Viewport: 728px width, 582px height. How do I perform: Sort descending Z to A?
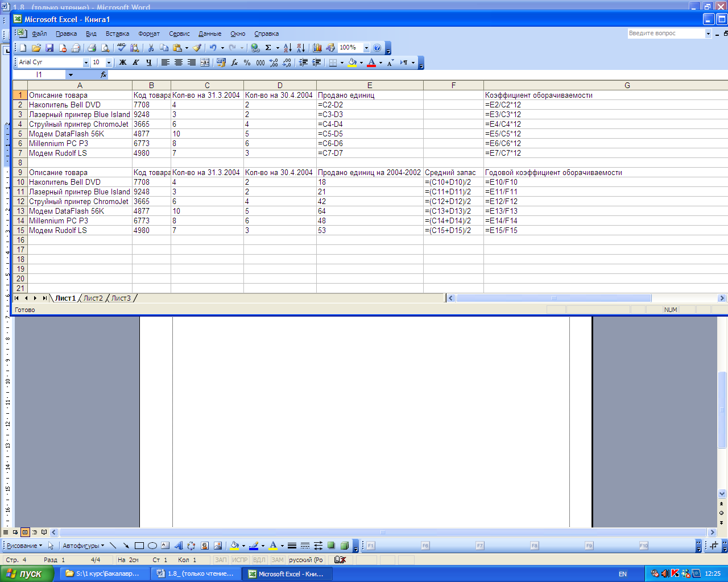(301, 48)
